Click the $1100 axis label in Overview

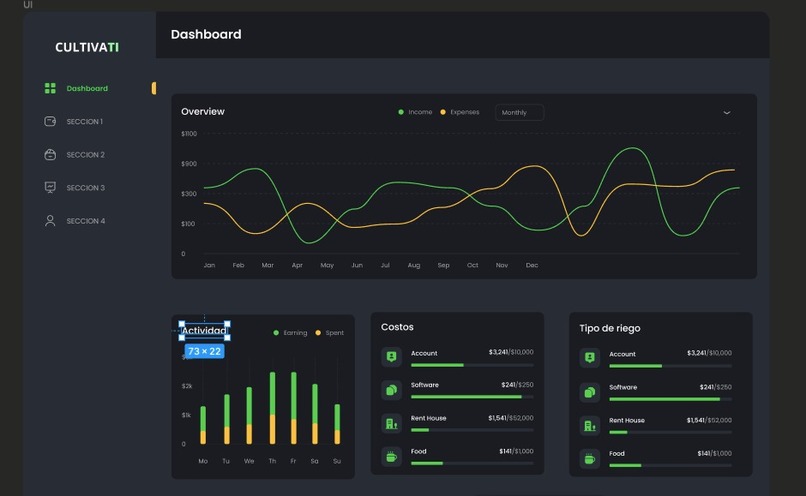tap(189, 134)
